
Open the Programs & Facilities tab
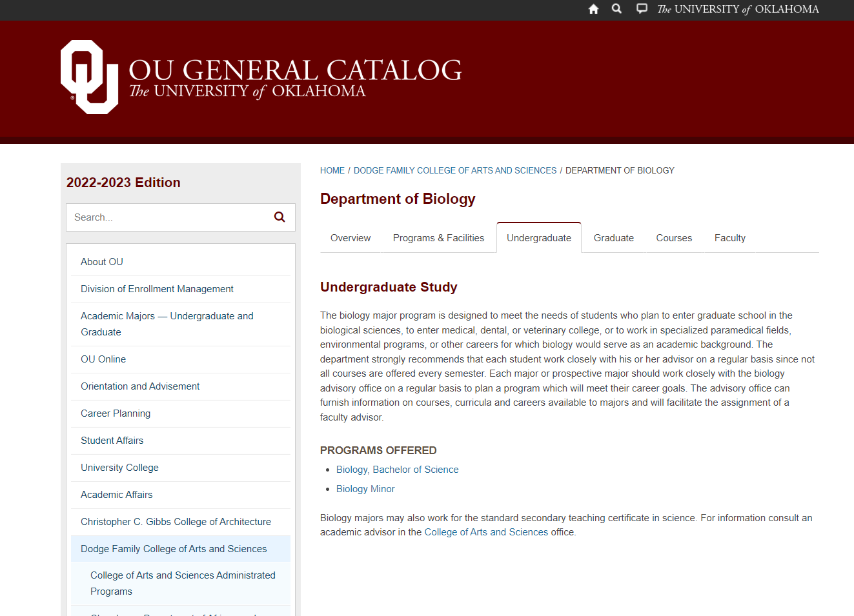point(438,238)
